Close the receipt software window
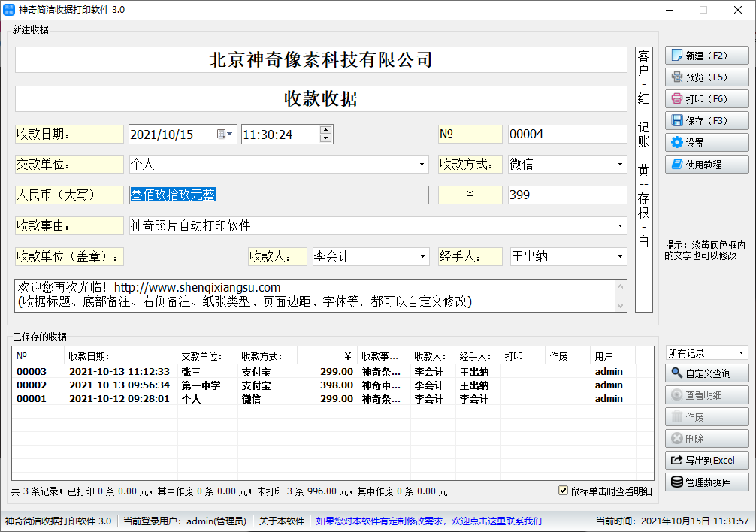 [x=738, y=10]
